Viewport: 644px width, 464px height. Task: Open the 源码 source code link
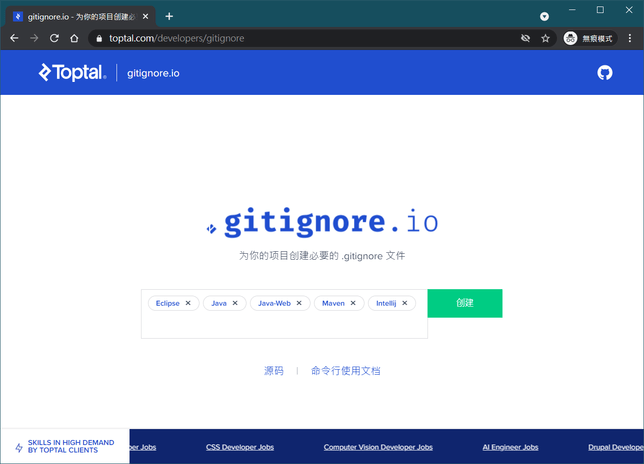pyautogui.click(x=274, y=371)
